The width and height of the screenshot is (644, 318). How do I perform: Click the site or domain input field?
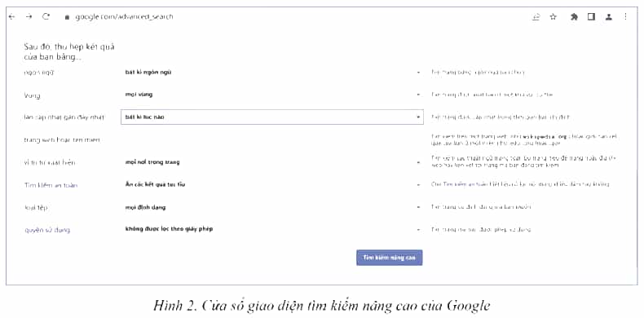coord(272,139)
